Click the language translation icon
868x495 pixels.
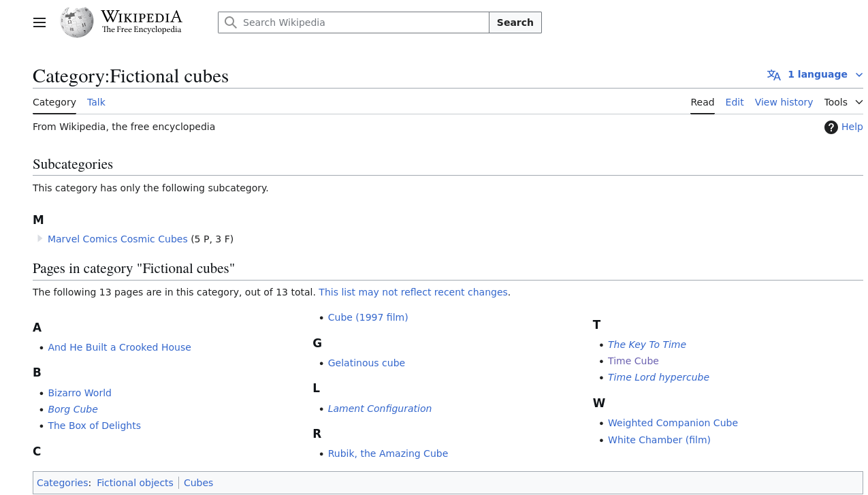pyautogui.click(x=774, y=75)
